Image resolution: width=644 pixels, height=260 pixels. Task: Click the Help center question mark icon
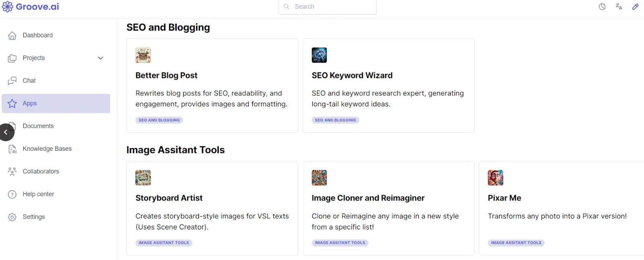(12, 194)
